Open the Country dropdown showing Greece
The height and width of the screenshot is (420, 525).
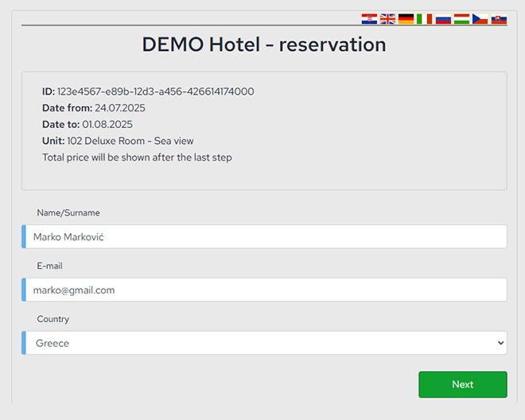coord(264,343)
